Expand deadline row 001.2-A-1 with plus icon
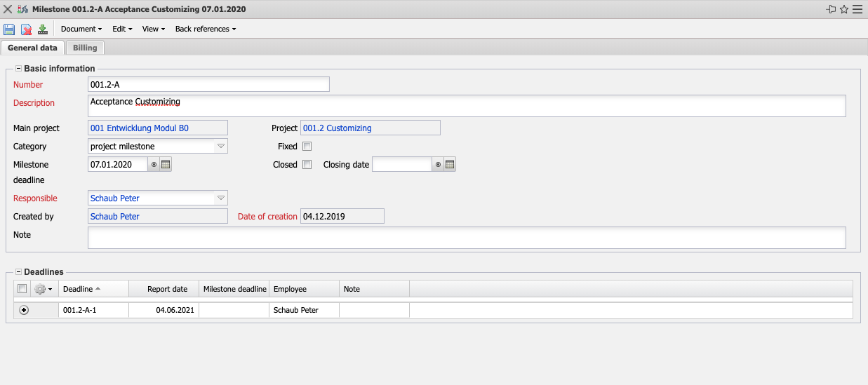The image size is (868, 385). coord(24,310)
